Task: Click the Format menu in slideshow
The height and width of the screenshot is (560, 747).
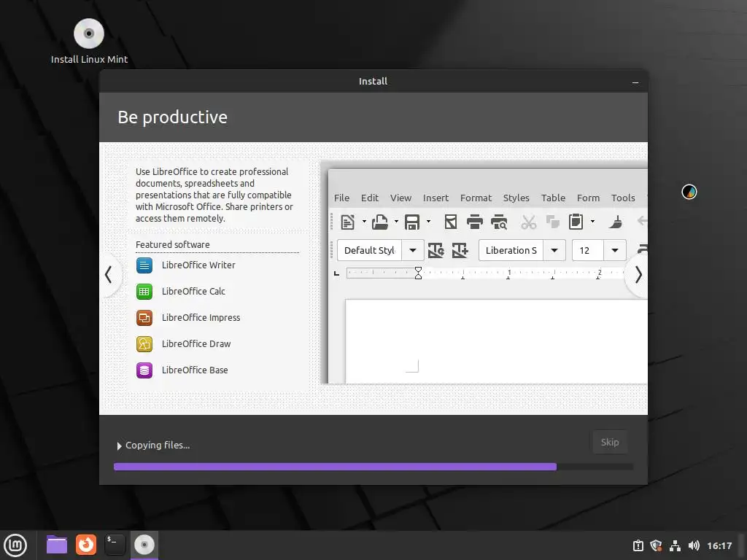Action: coord(476,198)
